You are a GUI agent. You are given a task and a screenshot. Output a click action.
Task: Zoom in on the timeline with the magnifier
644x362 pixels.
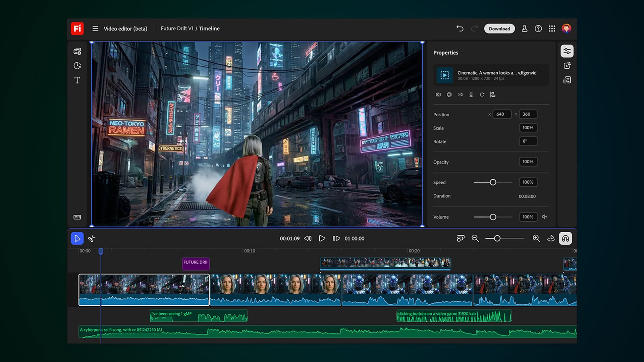point(536,238)
